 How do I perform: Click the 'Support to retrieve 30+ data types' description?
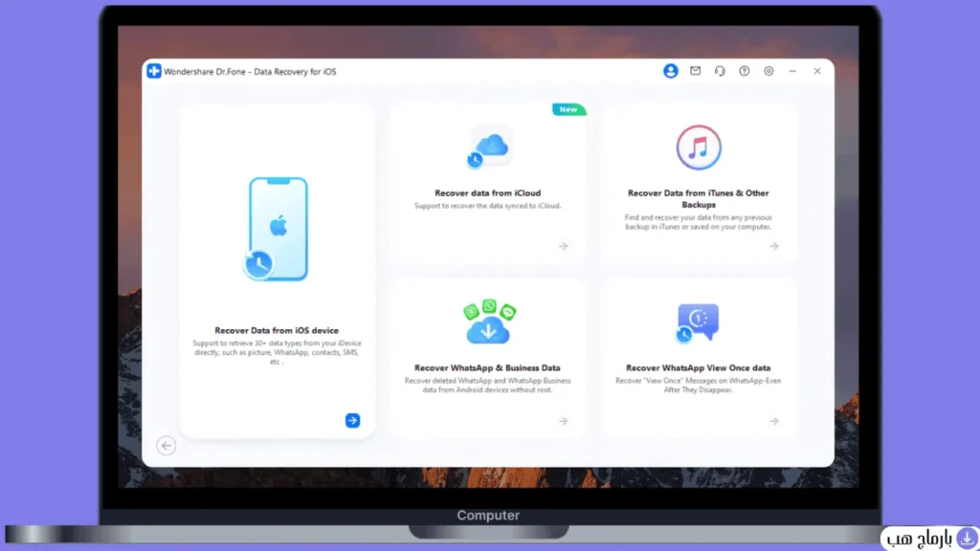coord(277,352)
